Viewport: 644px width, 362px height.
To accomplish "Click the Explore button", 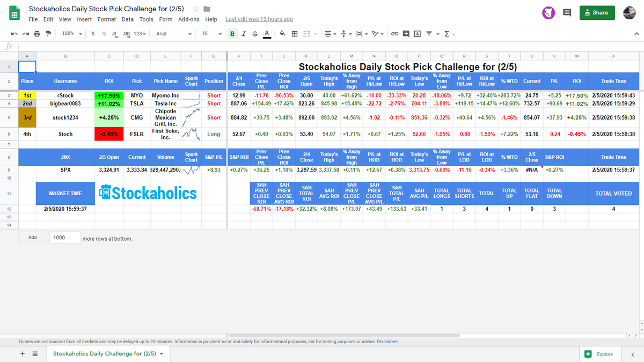I will click(599, 354).
